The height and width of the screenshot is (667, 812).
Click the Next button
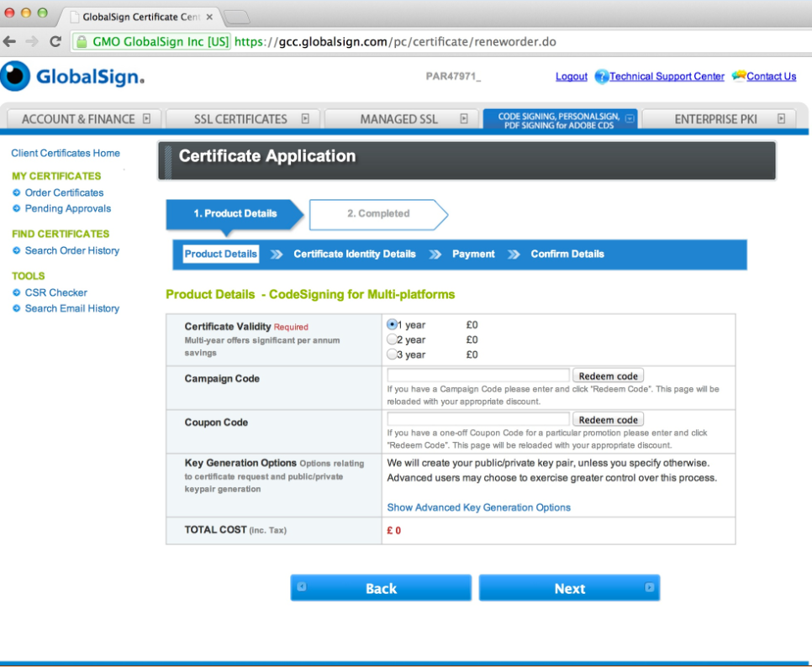pos(569,588)
